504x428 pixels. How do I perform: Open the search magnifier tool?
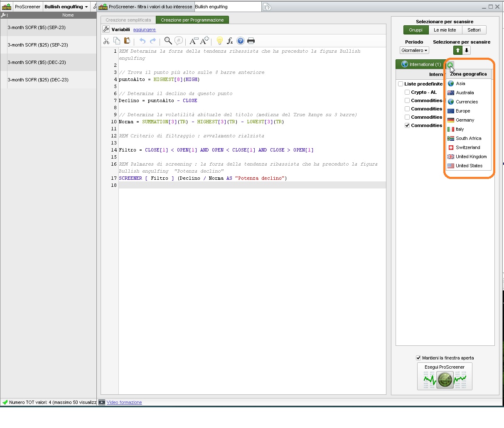[x=168, y=41]
